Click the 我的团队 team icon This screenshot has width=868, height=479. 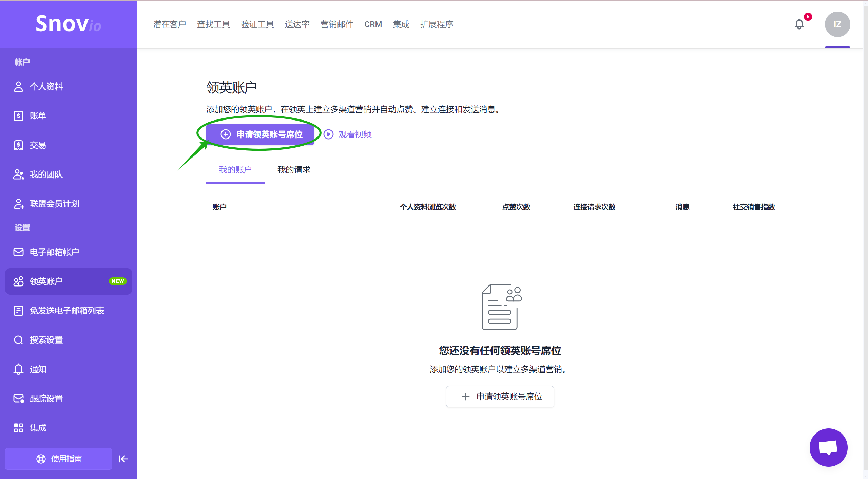point(18,174)
